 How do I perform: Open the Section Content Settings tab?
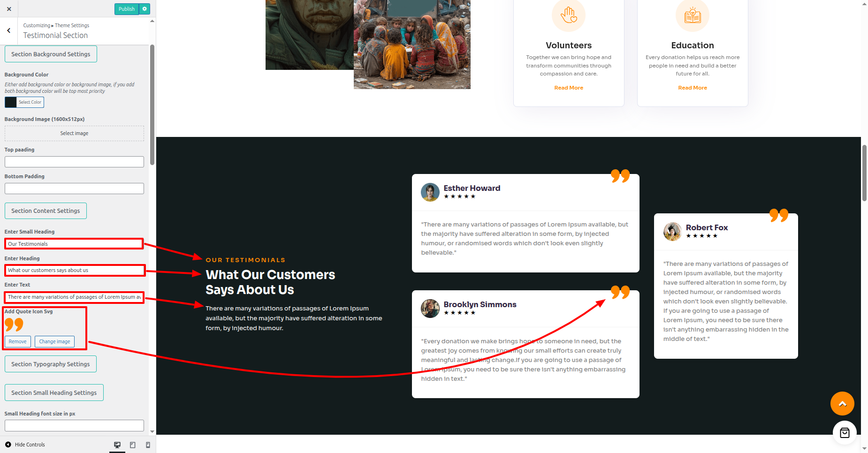click(46, 211)
